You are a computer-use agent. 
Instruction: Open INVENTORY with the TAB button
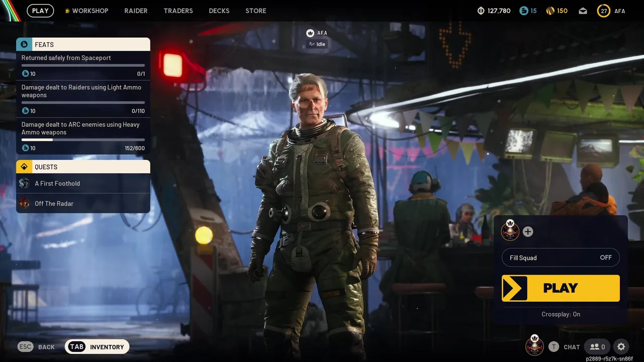click(x=97, y=346)
